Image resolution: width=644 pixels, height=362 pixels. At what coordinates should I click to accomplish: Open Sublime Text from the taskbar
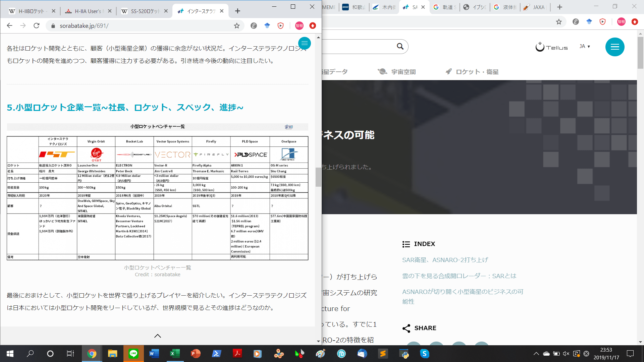pos(383,354)
